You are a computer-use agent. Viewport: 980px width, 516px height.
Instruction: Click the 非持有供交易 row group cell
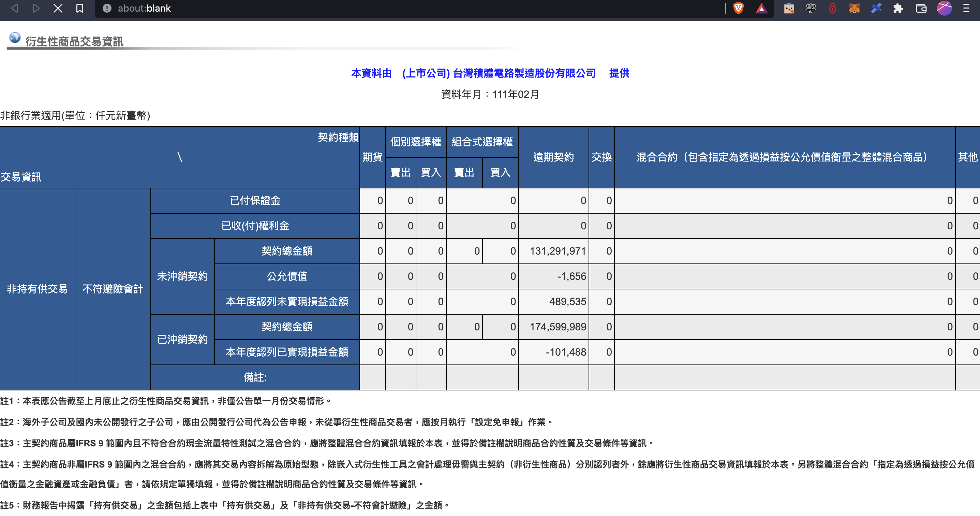(x=37, y=289)
